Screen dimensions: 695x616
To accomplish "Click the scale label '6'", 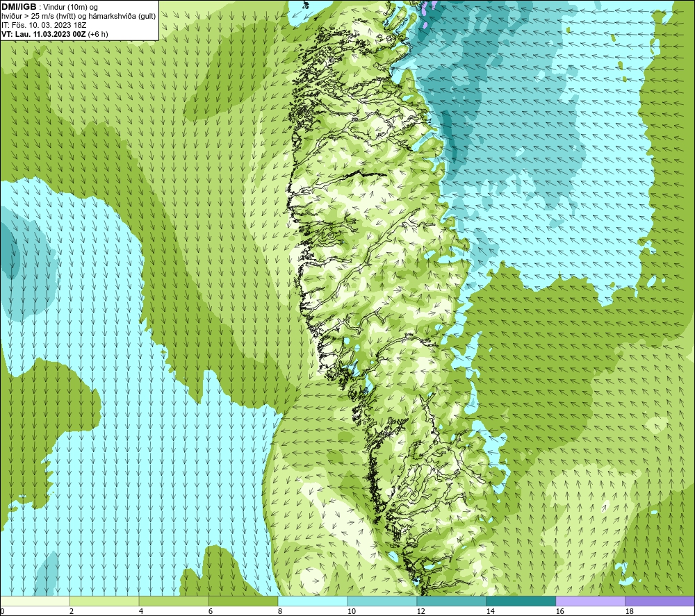I will tap(211, 611).
